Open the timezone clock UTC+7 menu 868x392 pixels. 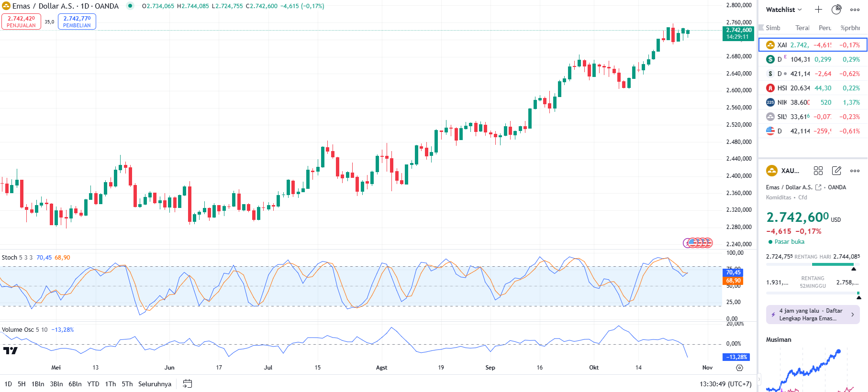725,384
